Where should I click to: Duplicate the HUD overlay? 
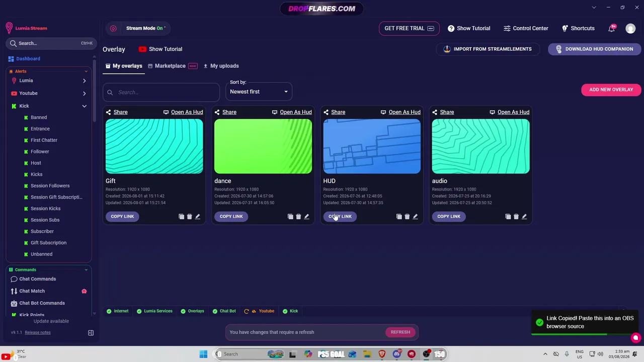(399, 217)
